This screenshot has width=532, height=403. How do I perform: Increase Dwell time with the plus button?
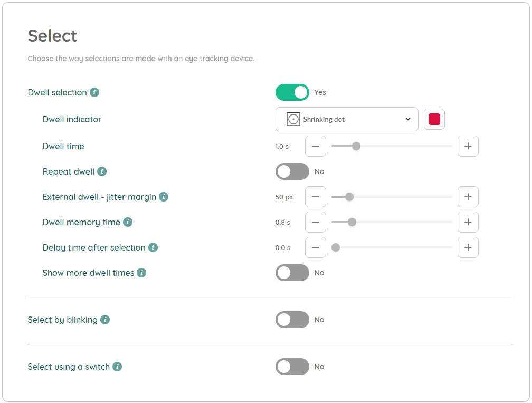pos(468,146)
